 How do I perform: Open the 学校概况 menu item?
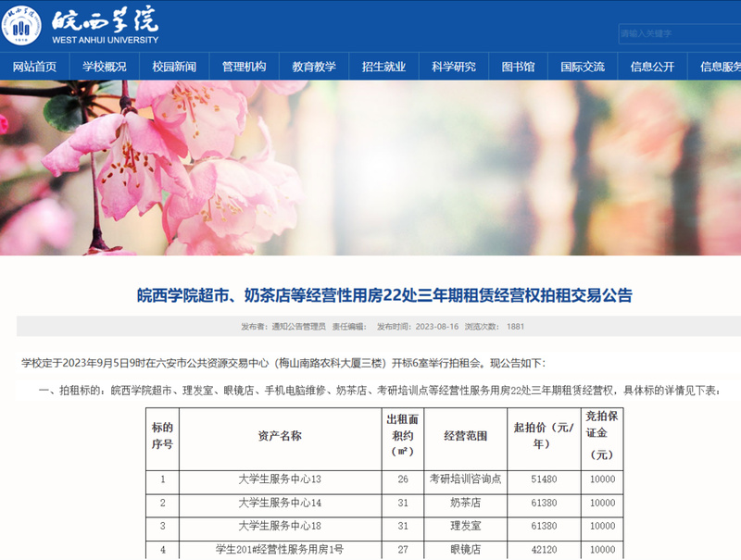105,67
